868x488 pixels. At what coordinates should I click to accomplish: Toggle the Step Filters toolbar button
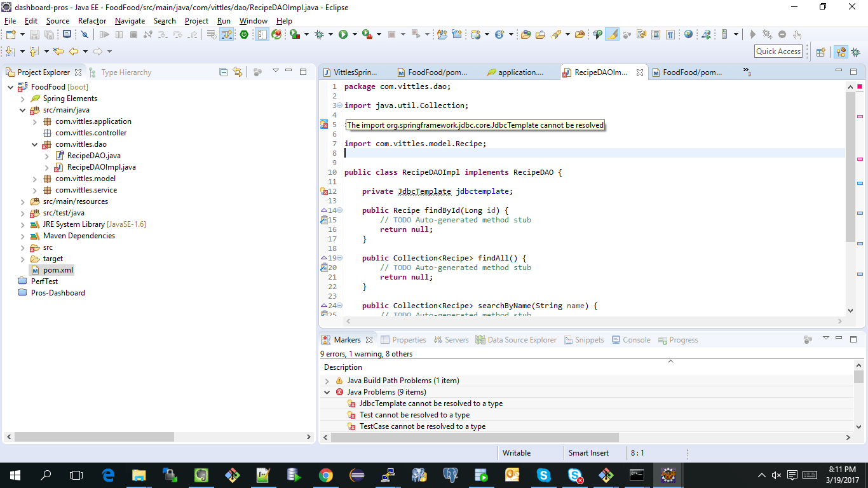[227, 34]
